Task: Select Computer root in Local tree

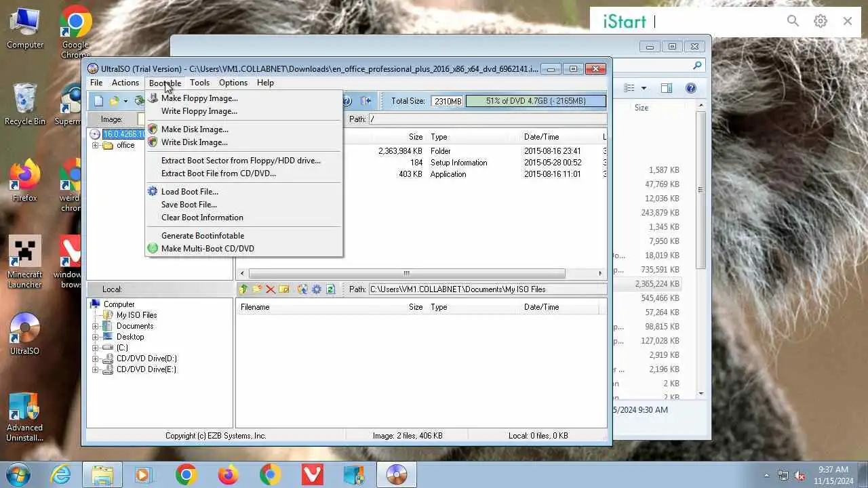Action: click(119, 304)
